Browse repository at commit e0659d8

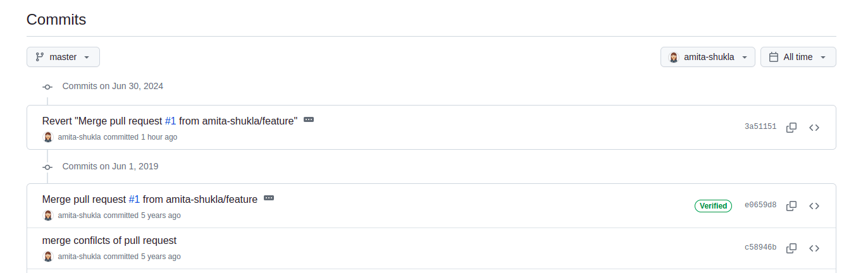click(814, 205)
